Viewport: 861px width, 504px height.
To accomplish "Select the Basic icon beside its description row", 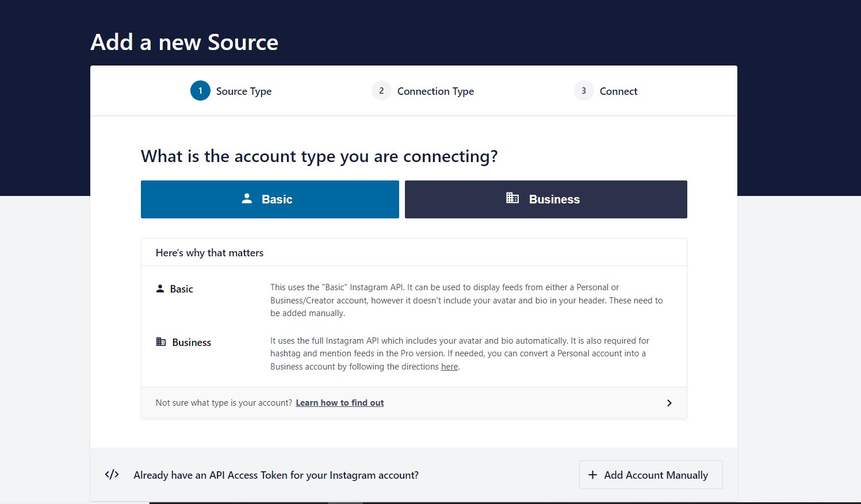I will pyautogui.click(x=160, y=288).
